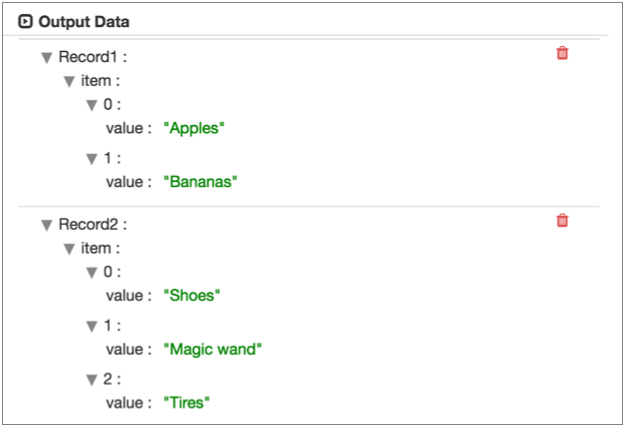Screen dimensions: 625x427
Task: Collapse index 1 containing "Bananas"
Action: [92, 159]
